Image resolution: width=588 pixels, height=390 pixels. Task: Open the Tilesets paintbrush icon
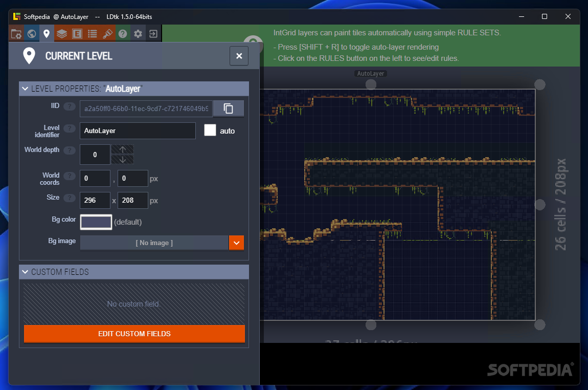tap(107, 34)
